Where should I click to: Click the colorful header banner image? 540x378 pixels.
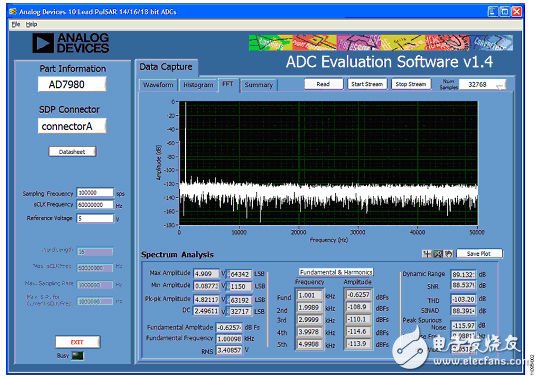381,43
